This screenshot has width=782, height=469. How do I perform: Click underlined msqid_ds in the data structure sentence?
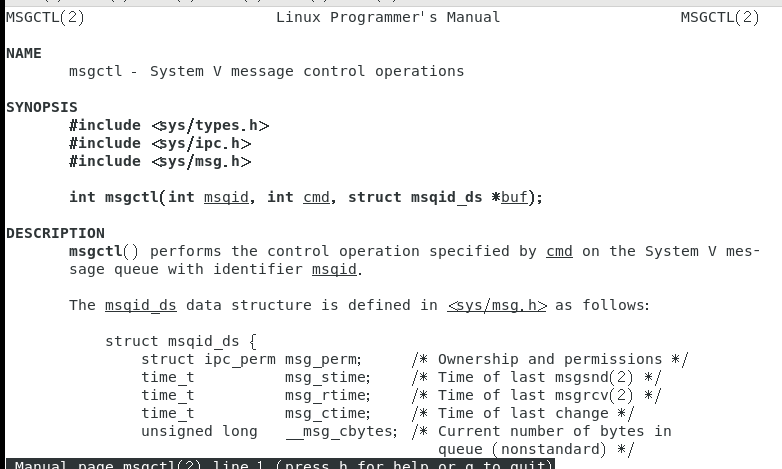point(141,305)
